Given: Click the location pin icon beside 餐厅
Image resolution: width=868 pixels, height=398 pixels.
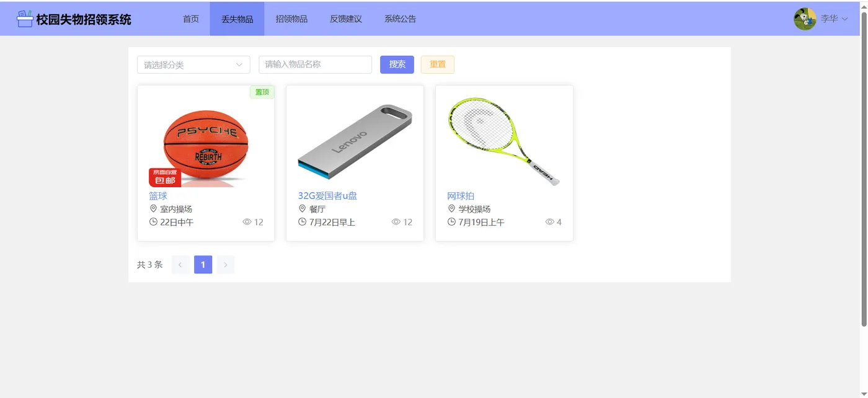Looking at the screenshot, I should tap(303, 209).
